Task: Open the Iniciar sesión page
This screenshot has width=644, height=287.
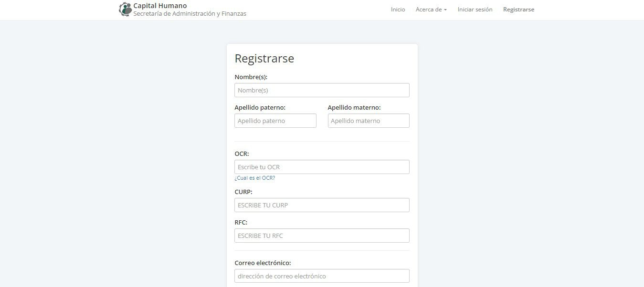Action: (x=475, y=10)
